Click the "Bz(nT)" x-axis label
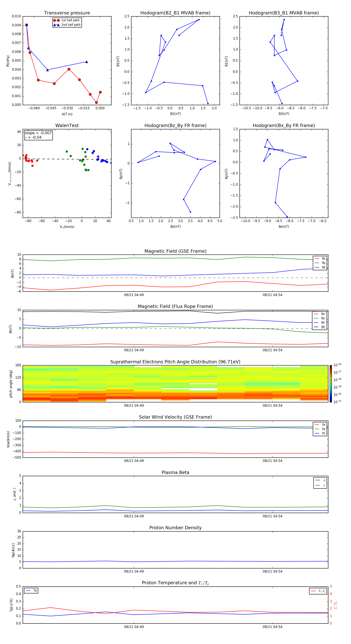Screen dimensions: 351x644 (x=175, y=227)
